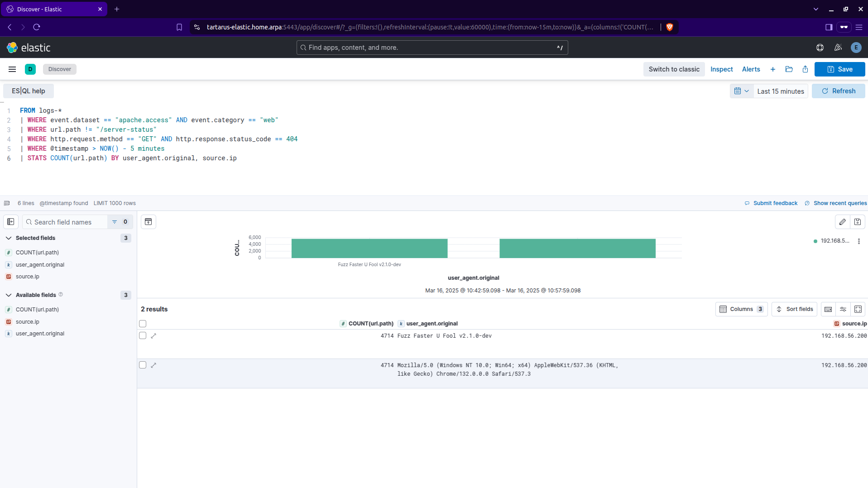The image size is (868, 488).
Task: Check the Mozilla user agent row checkbox
Action: (143, 365)
